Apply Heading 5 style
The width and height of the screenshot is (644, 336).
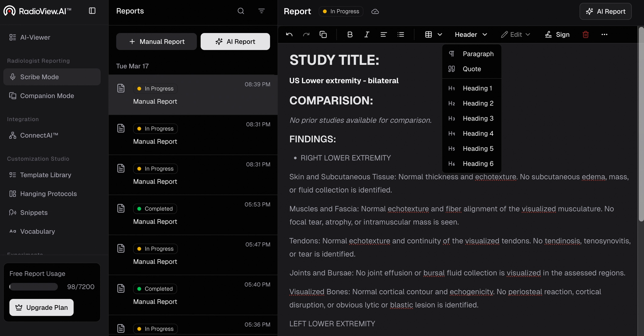click(x=472, y=149)
